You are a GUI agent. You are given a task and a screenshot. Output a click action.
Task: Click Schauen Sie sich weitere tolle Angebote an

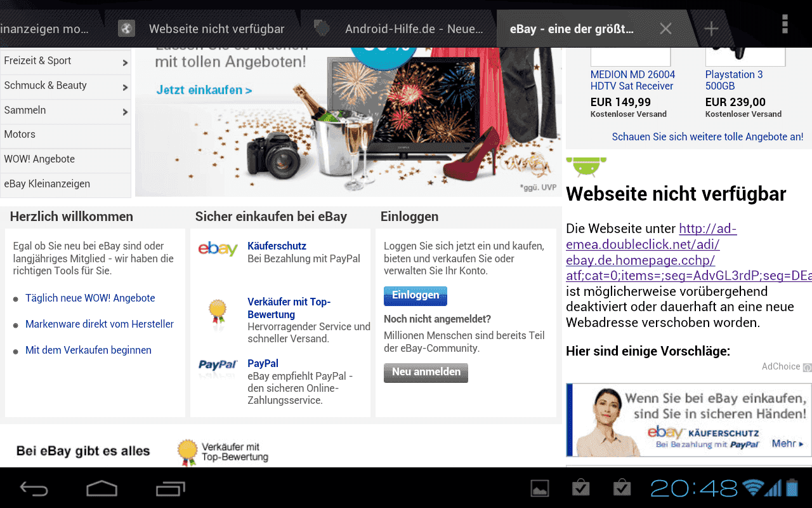(x=707, y=137)
